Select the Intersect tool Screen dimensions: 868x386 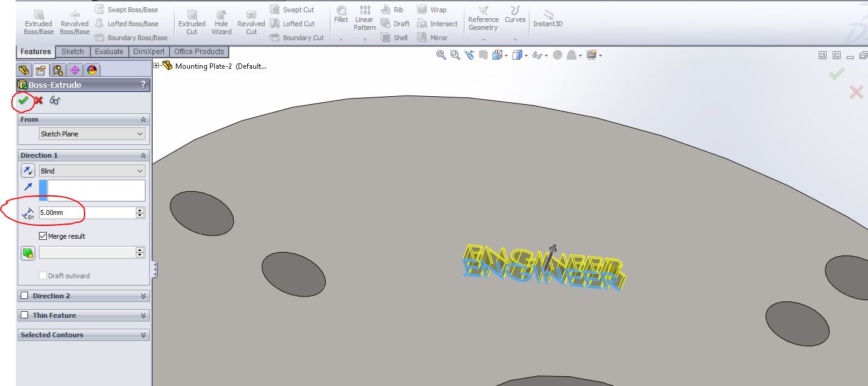coord(437,24)
